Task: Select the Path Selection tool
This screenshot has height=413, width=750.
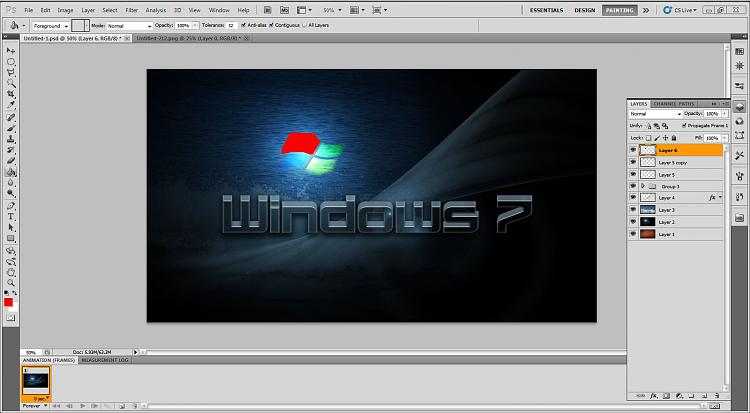Action: point(11,228)
